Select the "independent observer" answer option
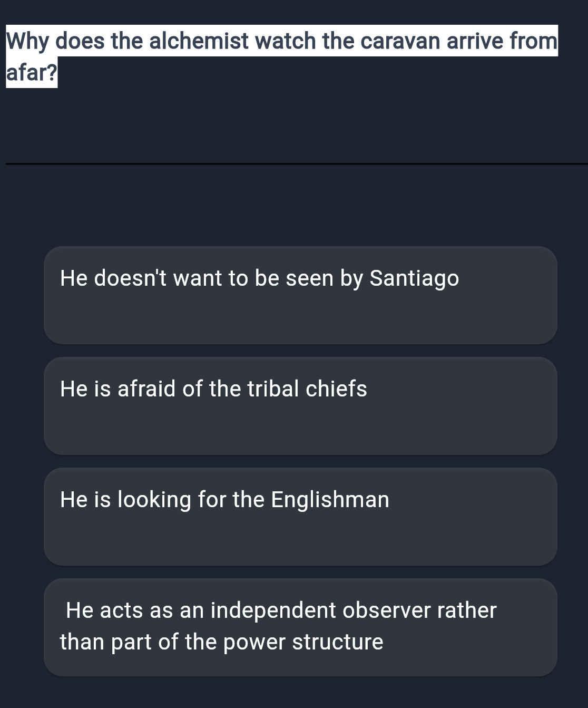The height and width of the screenshot is (708, 588). 300,627
